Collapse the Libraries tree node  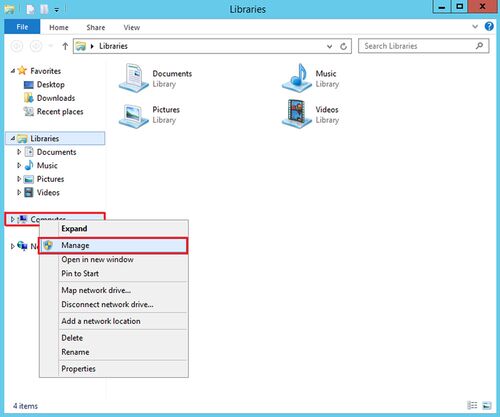pos(13,138)
